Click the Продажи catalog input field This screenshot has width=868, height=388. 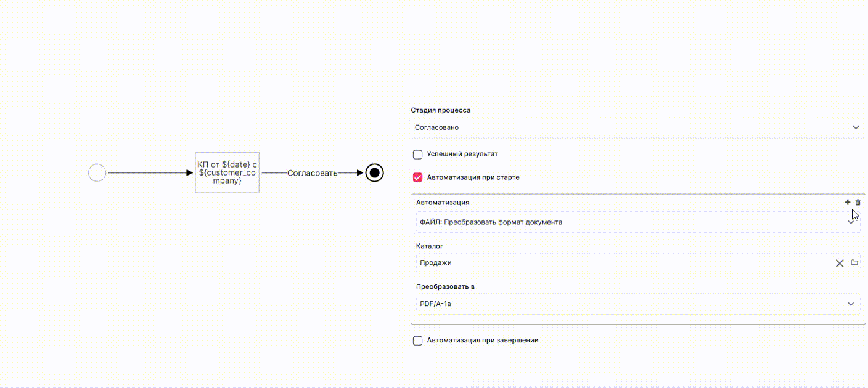624,263
